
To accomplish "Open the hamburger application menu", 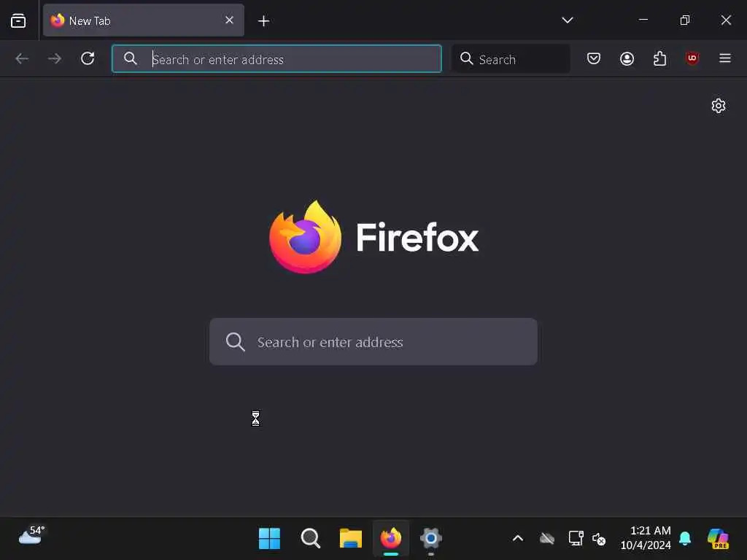I will pos(725,58).
